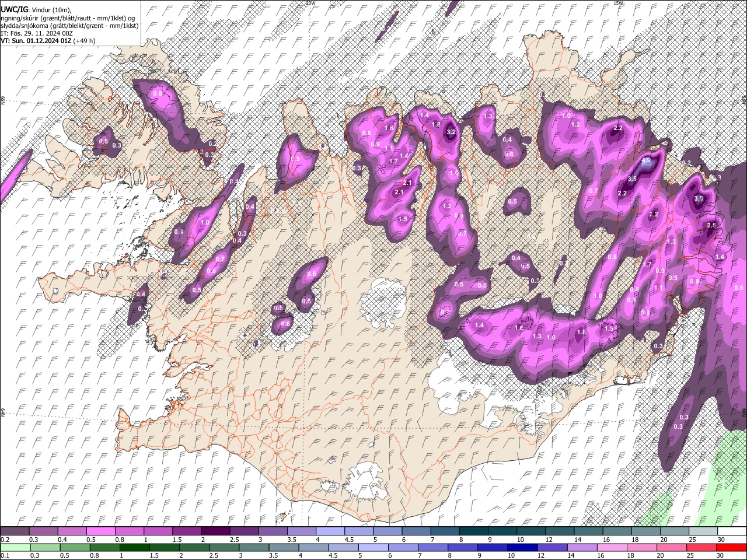747x560 pixels.
Task: Pick the 3–3.5 violet swatch in top legend row
Action: pos(273,531)
